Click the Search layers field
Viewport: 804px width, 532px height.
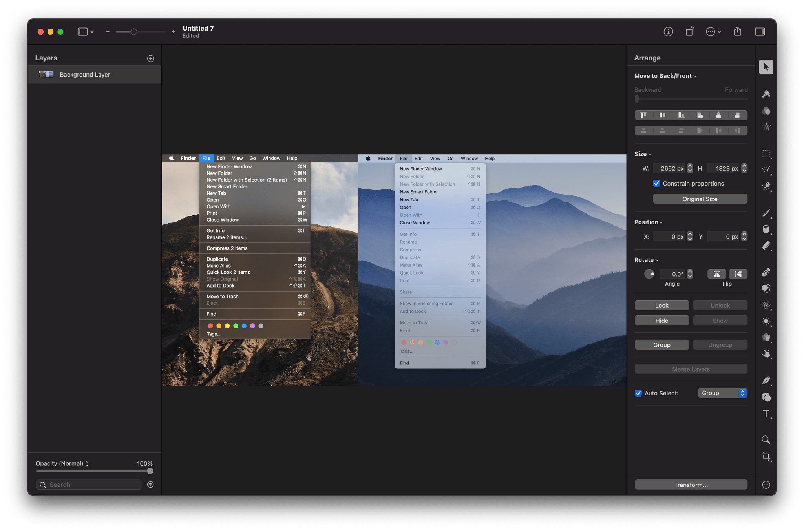tap(89, 485)
